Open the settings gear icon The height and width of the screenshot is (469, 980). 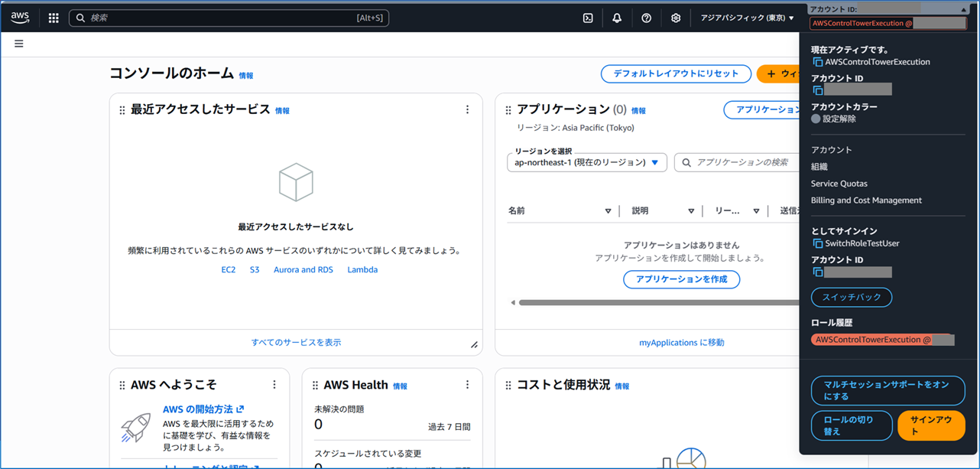[x=675, y=17]
